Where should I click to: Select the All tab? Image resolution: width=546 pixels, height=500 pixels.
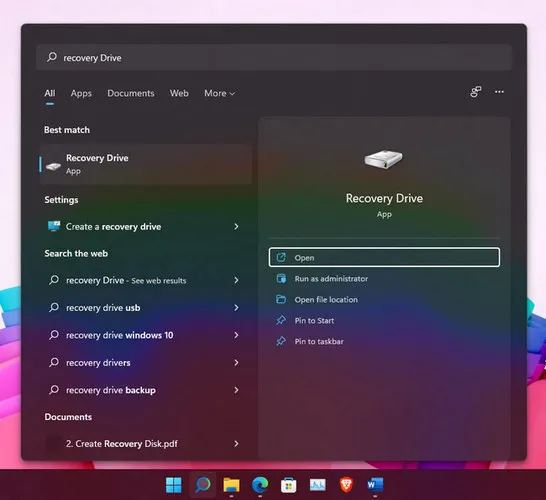click(50, 93)
